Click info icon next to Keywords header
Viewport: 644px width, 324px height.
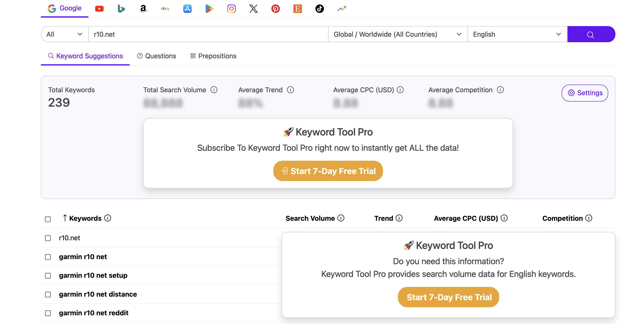coord(108,218)
